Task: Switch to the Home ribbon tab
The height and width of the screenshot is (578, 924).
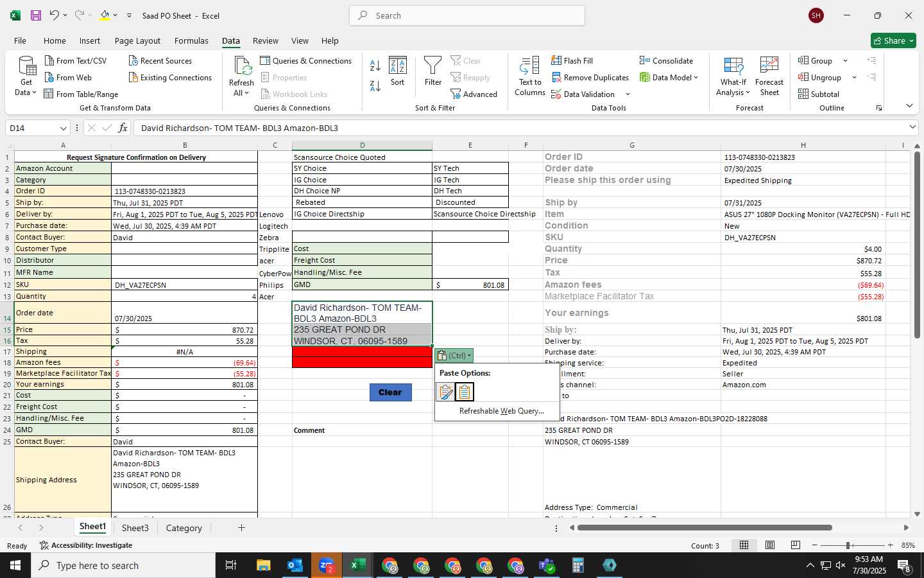Action: 55,40
